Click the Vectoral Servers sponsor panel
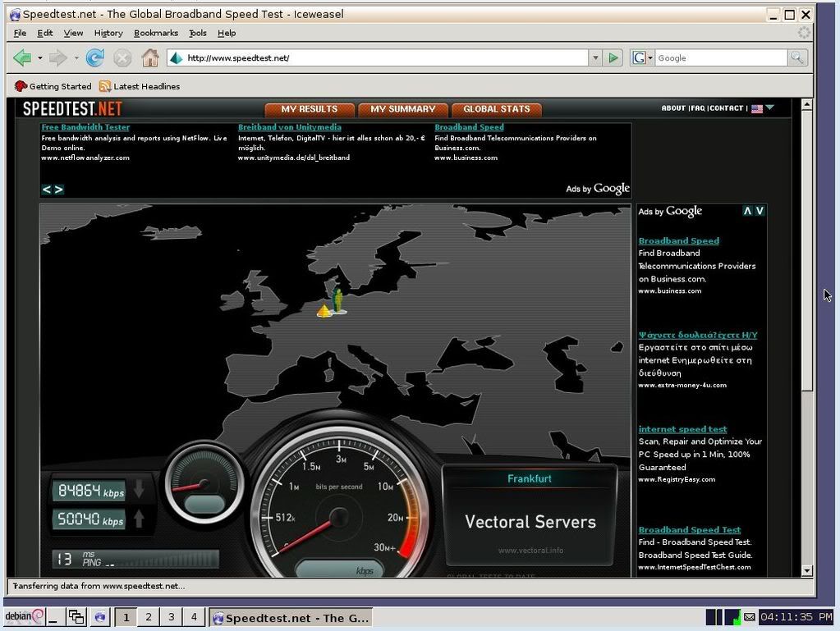 pyautogui.click(x=530, y=516)
